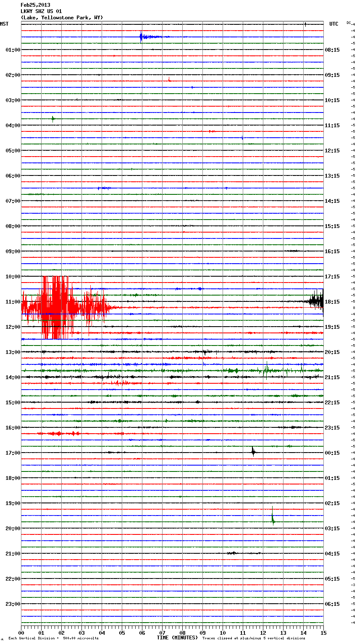
Task: Click the date header Feb25,2013
Action: [x=35, y=5]
